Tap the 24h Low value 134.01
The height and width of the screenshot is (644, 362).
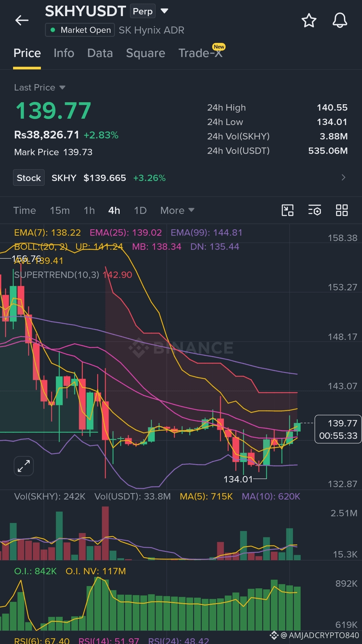point(332,122)
